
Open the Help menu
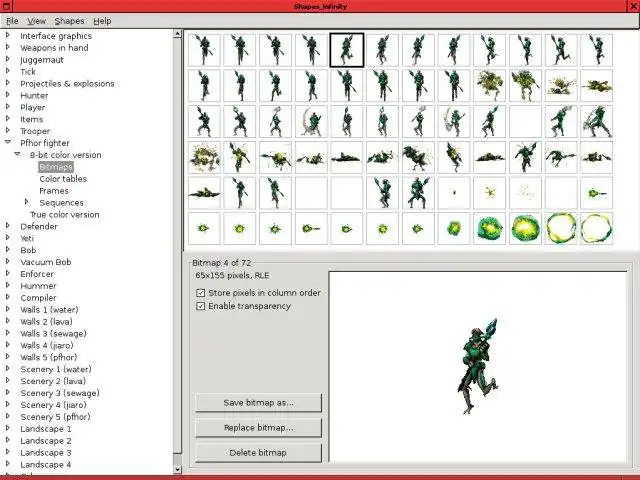[102, 21]
